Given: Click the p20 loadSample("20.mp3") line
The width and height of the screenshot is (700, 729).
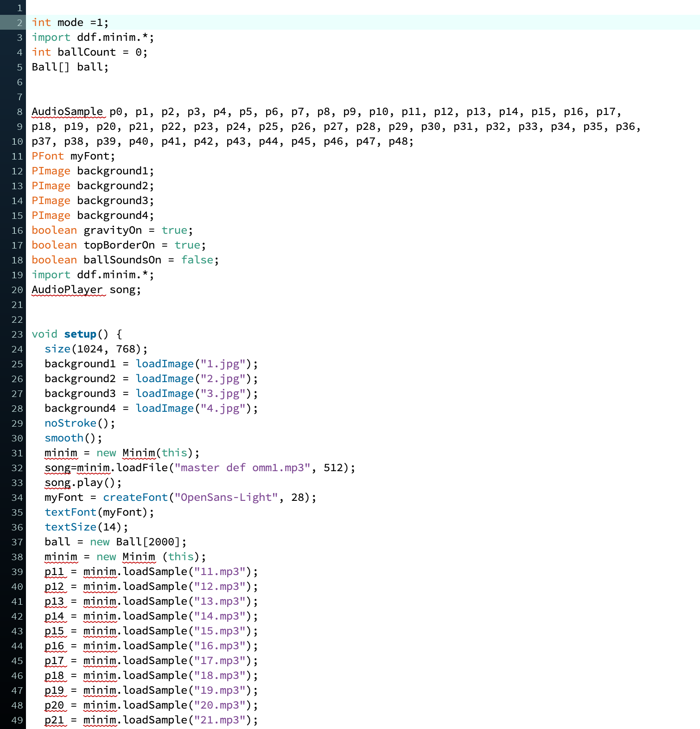Looking at the screenshot, I should [151, 705].
